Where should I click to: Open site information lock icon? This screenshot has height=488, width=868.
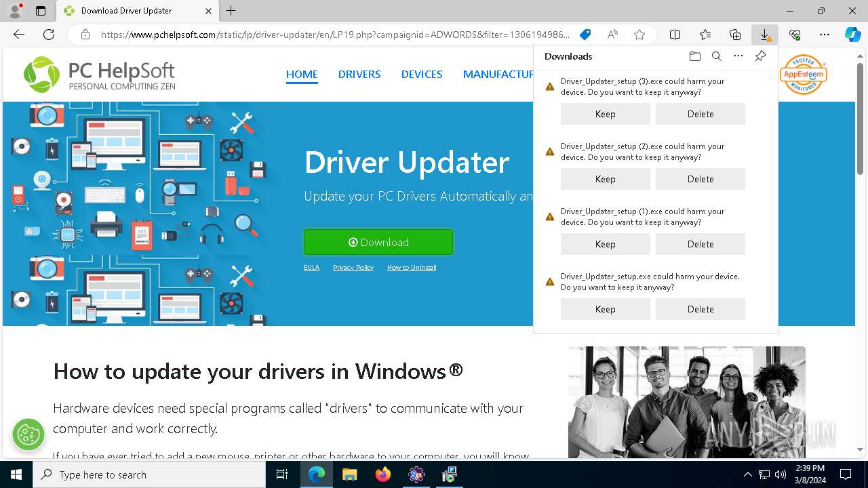(85, 35)
